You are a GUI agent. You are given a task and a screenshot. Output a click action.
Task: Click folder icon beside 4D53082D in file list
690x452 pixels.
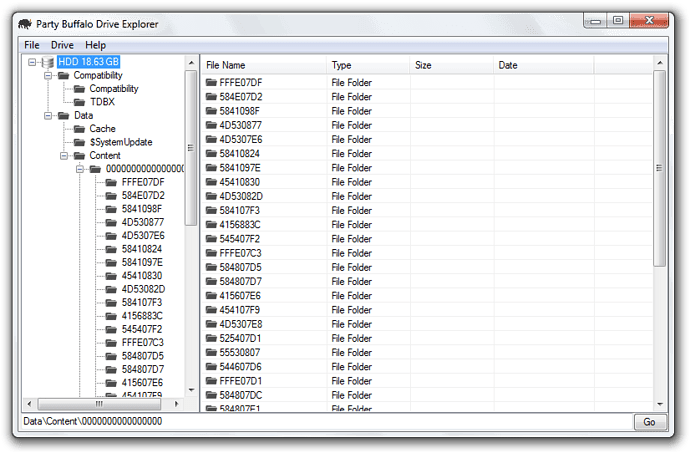211,196
